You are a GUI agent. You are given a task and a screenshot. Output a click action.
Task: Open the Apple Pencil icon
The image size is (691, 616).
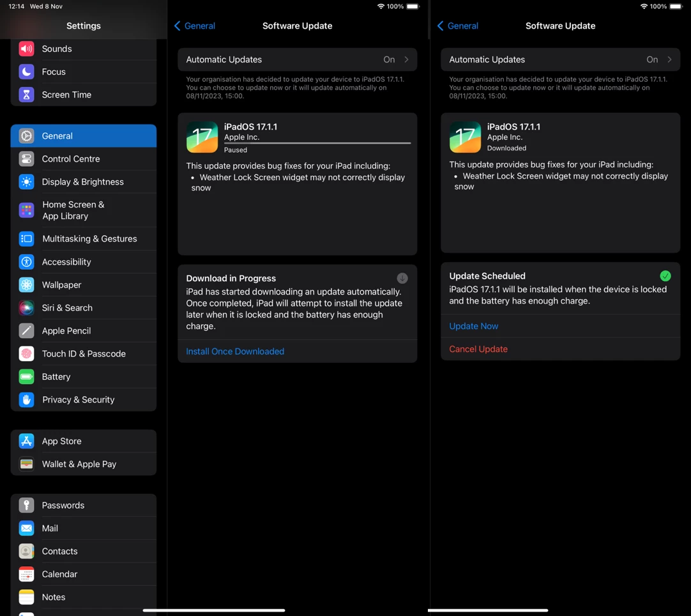click(26, 331)
